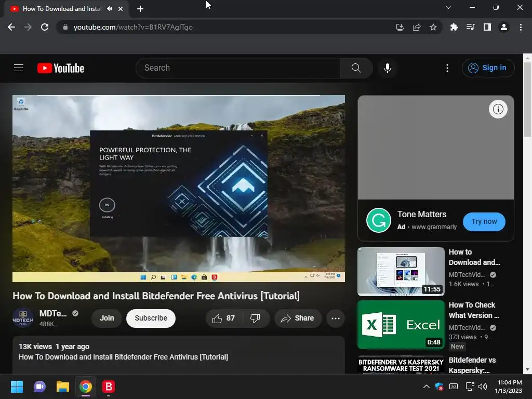Viewport: 532px width, 399px height.
Task: Open media controls icon in toolbar
Action: click(470, 27)
